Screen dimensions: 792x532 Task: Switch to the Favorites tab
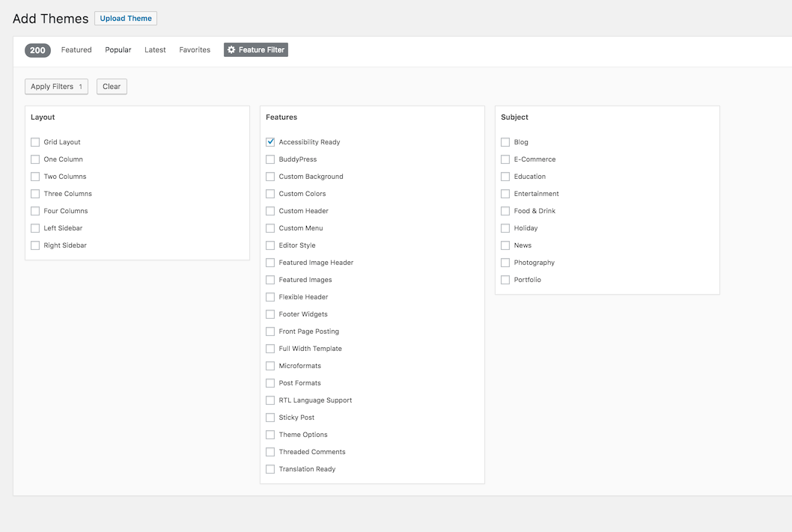pos(195,49)
